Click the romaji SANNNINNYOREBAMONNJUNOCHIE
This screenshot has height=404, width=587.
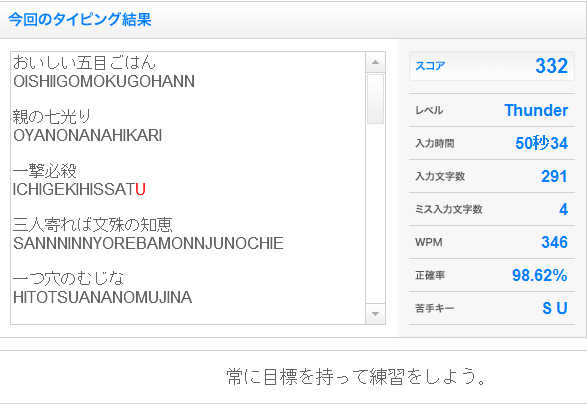click(148, 243)
